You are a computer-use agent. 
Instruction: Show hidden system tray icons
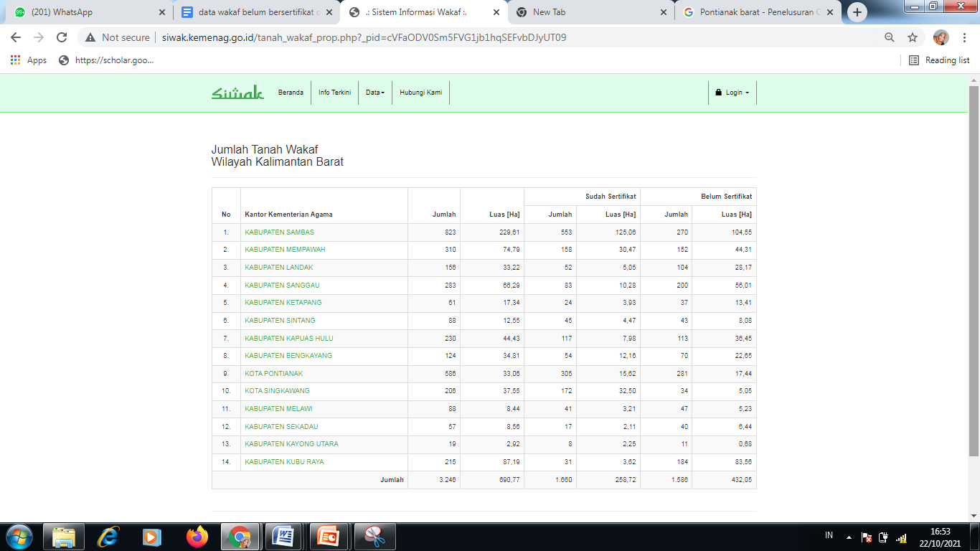tap(849, 537)
